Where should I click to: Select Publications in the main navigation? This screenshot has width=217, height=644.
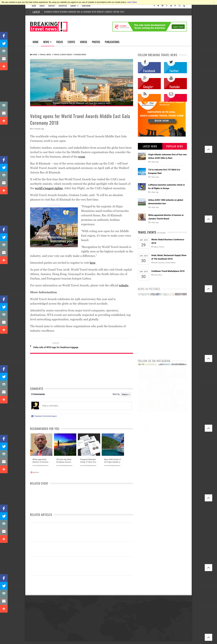pos(112,42)
